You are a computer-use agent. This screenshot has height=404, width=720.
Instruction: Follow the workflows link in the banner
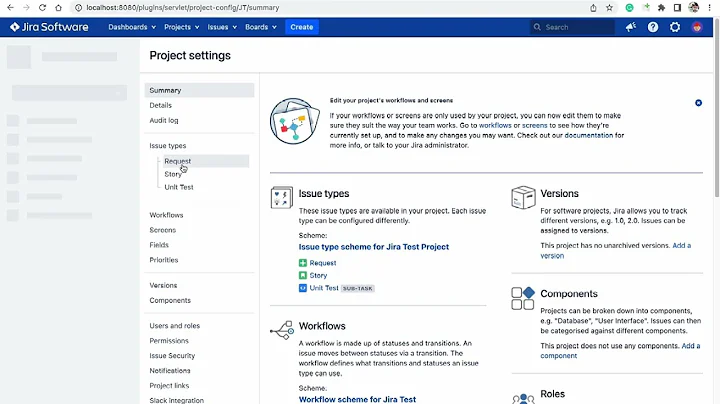(495, 125)
